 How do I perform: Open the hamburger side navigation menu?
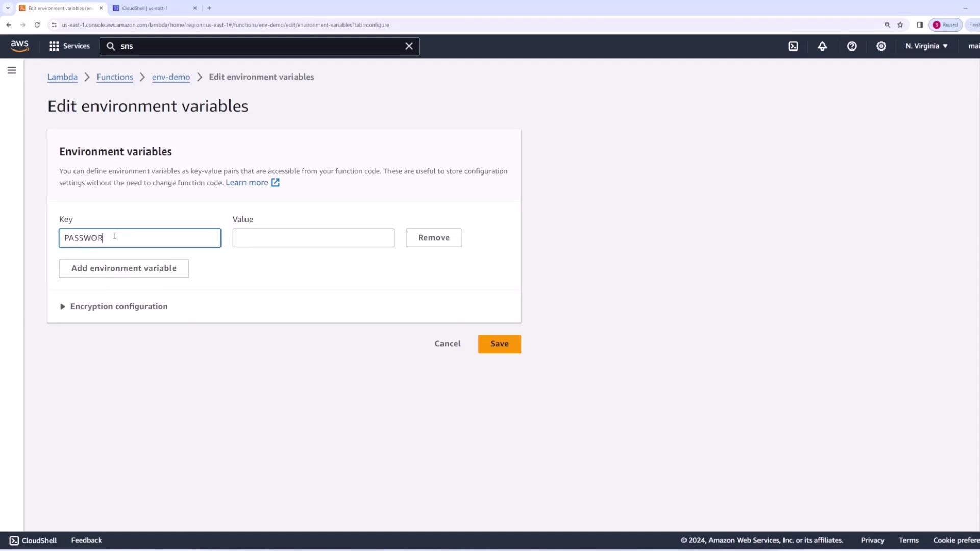tap(12, 70)
